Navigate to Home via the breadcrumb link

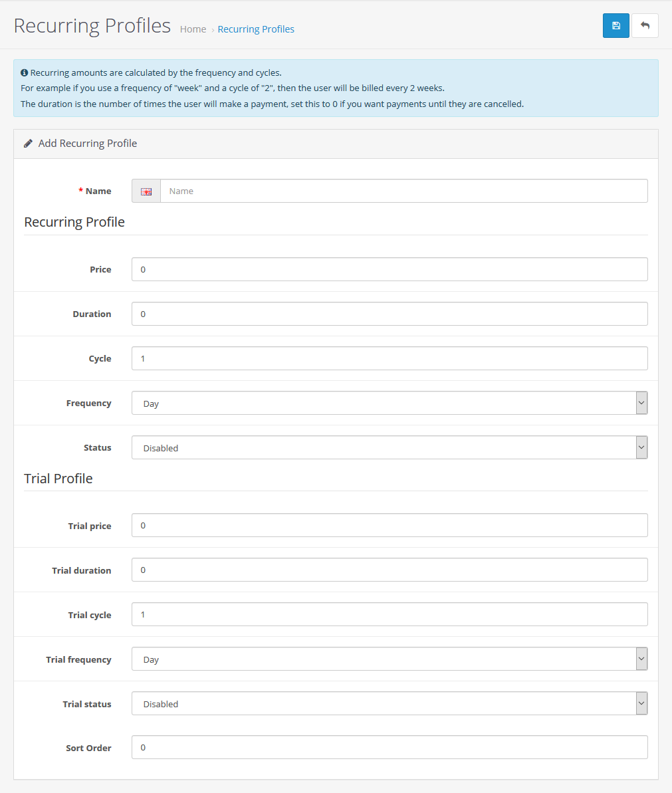192,29
